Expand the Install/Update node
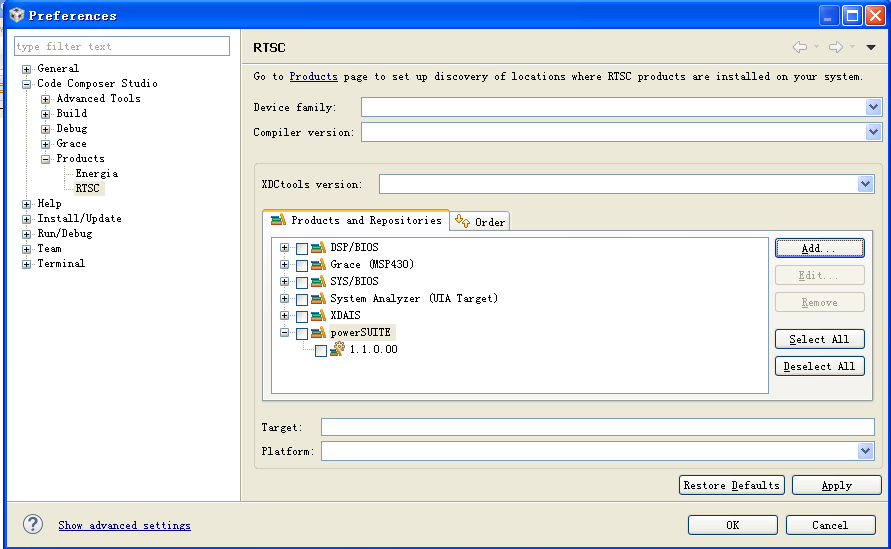Screen dimensions: 891x549 point(26,219)
